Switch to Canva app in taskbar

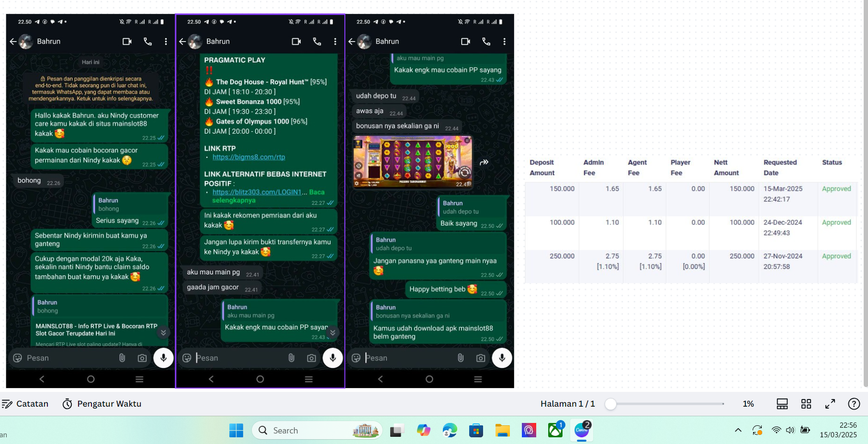[x=582, y=431]
